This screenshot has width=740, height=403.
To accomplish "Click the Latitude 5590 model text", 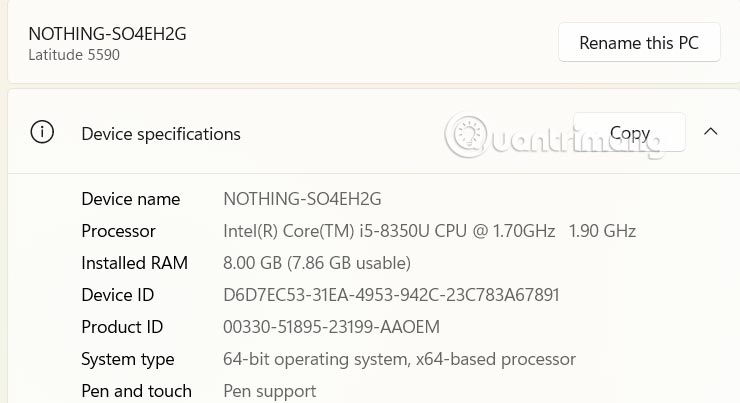I will pyautogui.click(x=74, y=55).
